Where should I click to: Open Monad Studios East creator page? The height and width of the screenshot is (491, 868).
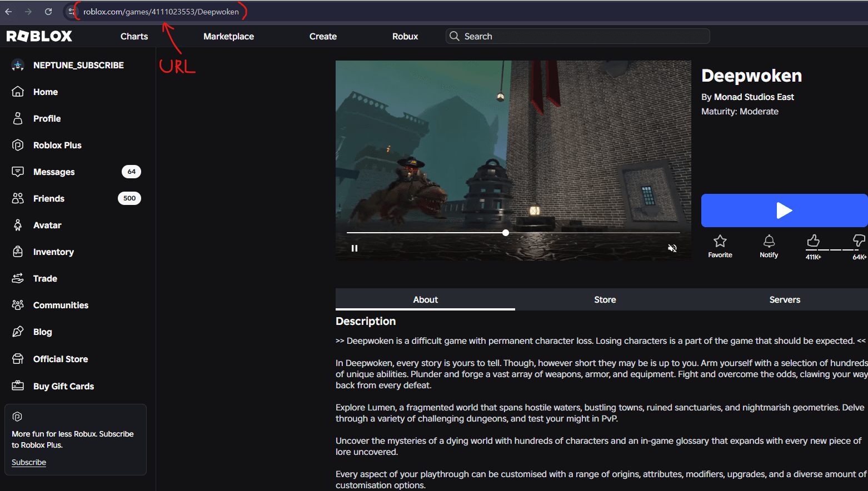click(x=754, y=97)
